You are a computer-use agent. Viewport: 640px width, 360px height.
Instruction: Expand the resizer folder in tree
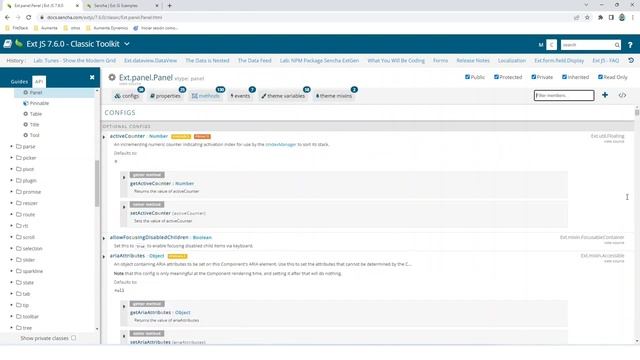(x=11, y=203)
